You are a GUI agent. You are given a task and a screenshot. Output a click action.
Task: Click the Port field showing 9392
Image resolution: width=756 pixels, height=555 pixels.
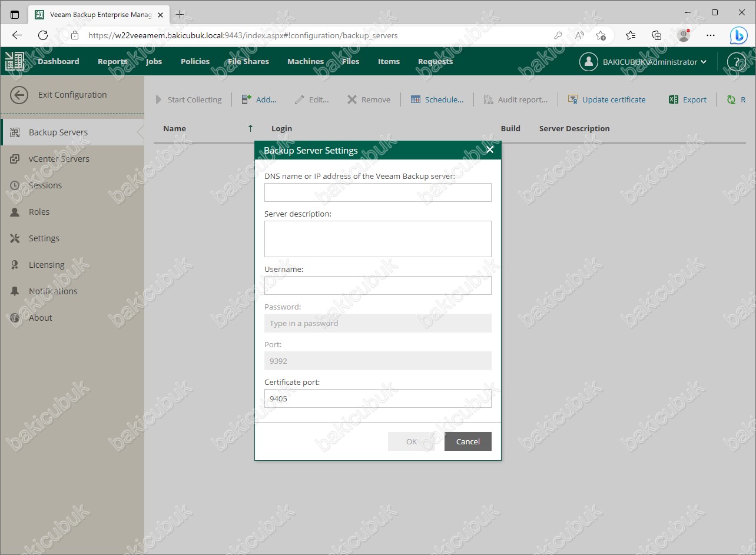[378, 361]
